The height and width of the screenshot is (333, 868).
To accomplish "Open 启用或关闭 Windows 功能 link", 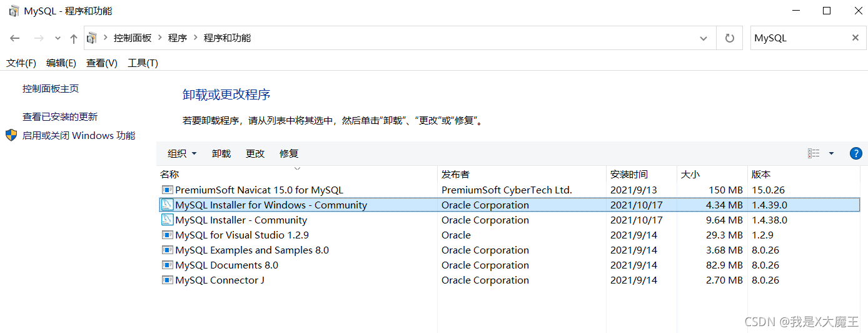I will coord(79,135).
